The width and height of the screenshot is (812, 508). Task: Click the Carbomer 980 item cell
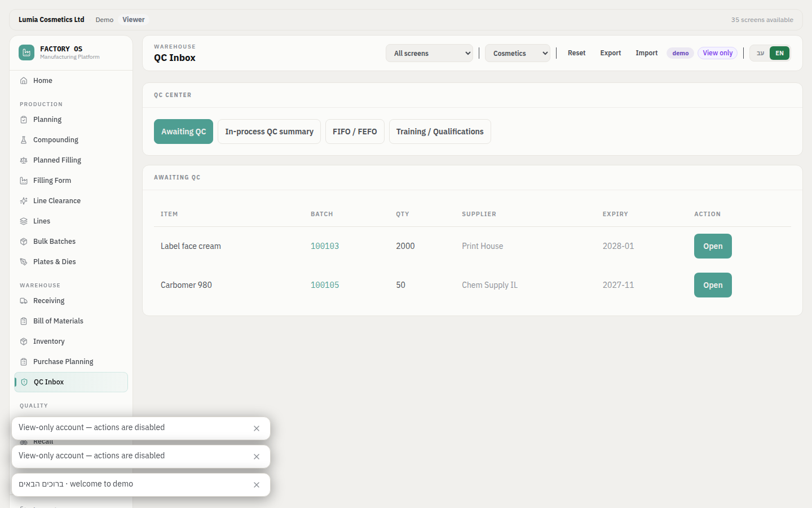click(186, 285)
